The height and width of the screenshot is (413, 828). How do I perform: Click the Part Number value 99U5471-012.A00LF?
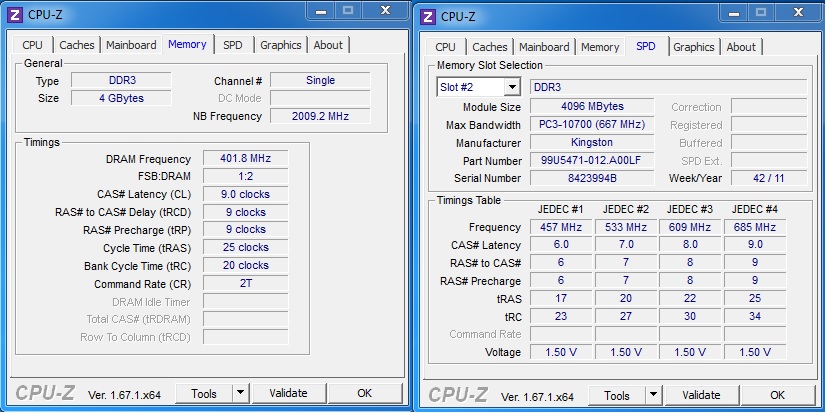click(x=592, y=161)
